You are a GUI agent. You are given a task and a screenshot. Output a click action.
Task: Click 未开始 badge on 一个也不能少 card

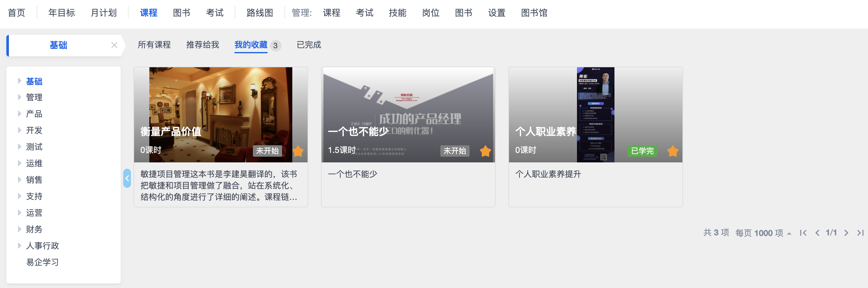(x=455, y=151)
